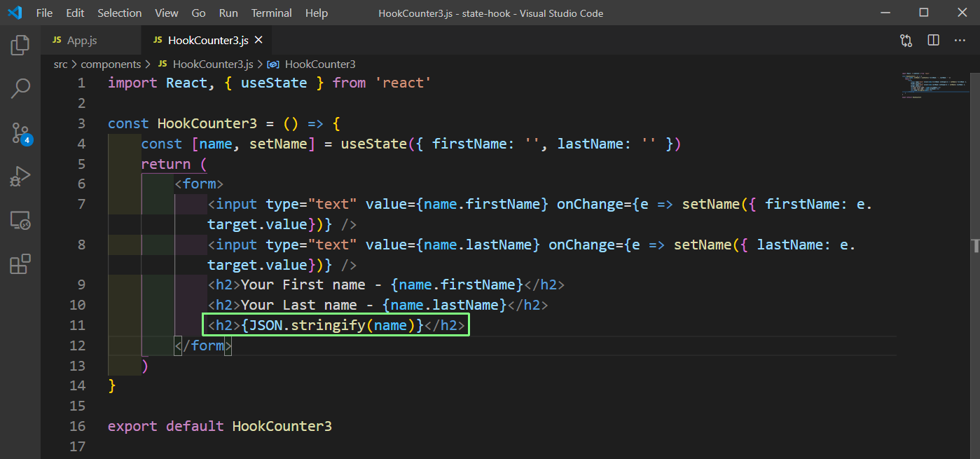Image resolution: width=980 pixels, height=459 pixels.
Task: Open the More Actions ellipsis menu
Action: coord(960,41)
